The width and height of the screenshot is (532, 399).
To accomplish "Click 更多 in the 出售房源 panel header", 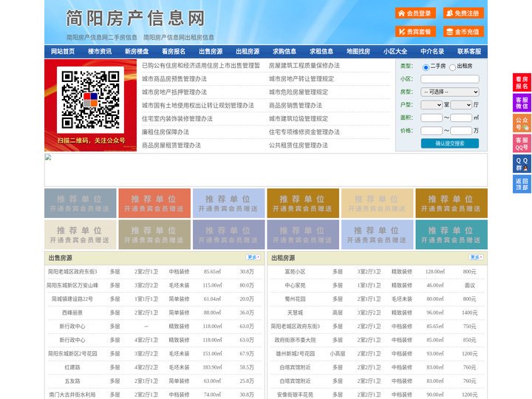I will (253, 258).
